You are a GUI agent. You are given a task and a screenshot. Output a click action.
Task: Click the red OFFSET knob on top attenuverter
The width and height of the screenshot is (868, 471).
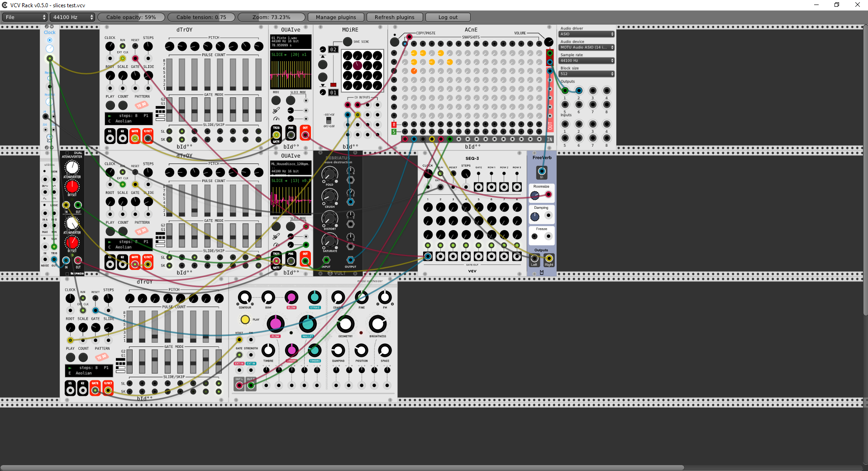point(72,186)
